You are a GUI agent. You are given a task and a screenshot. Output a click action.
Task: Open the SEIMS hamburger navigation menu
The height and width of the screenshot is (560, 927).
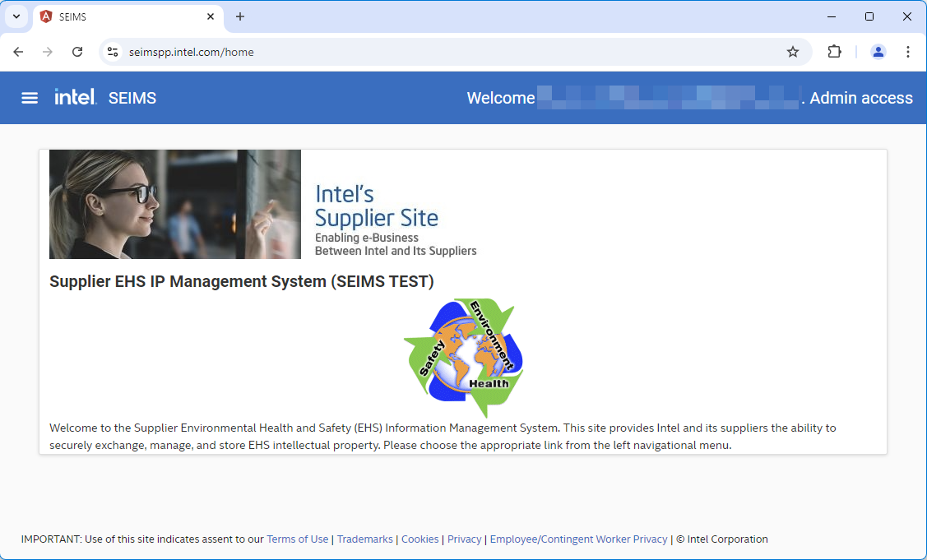click(x=30, y=98)
